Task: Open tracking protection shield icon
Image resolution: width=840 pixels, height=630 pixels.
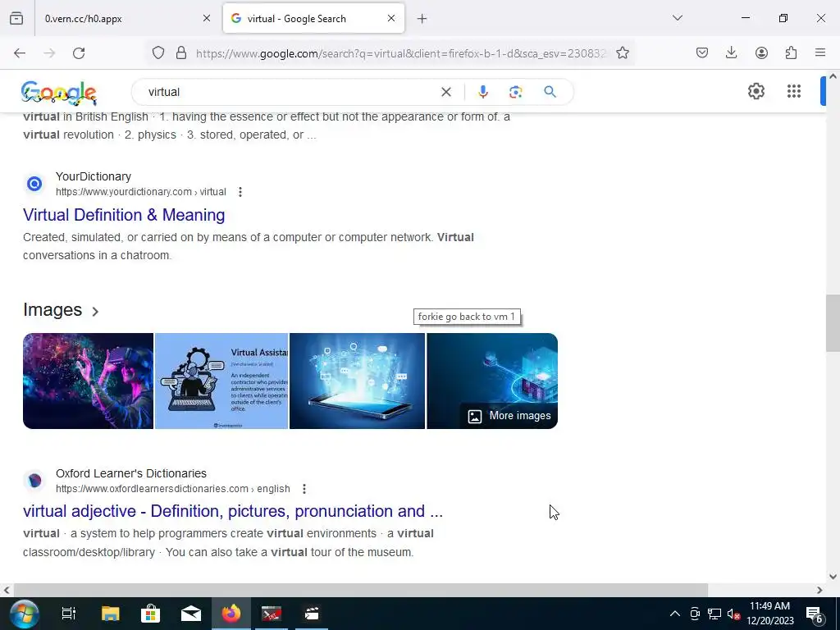Action: tap(158, 52)
